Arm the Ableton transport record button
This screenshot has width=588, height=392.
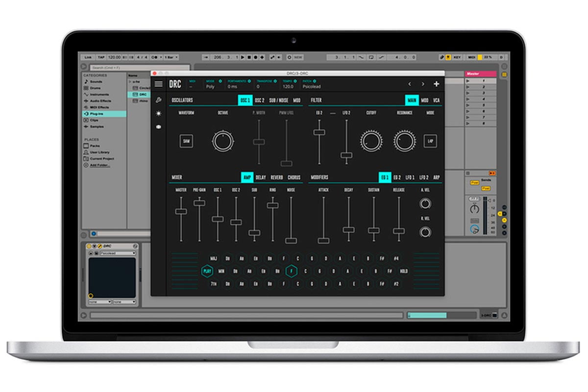pos(255,57)
